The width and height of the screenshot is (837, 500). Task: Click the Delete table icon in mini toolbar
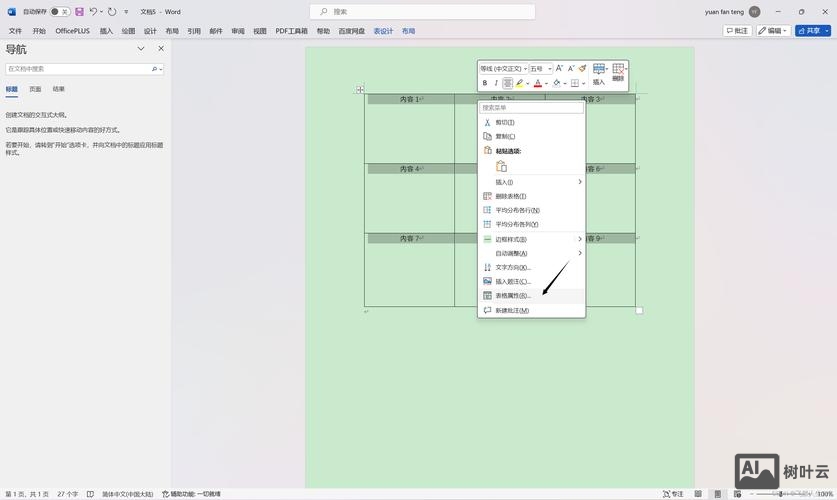pyautogui.click(x=619, y=71)
